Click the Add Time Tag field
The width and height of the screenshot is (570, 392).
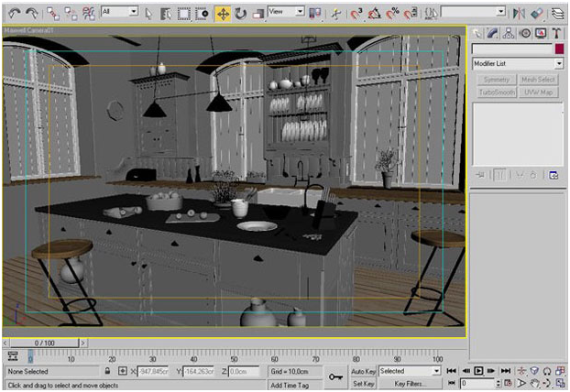(295, 385)
